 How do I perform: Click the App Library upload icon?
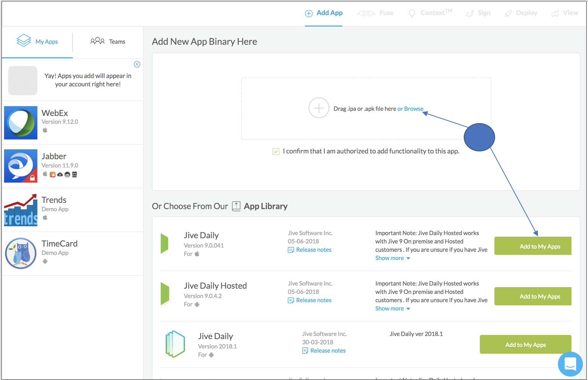pos(236,206)
